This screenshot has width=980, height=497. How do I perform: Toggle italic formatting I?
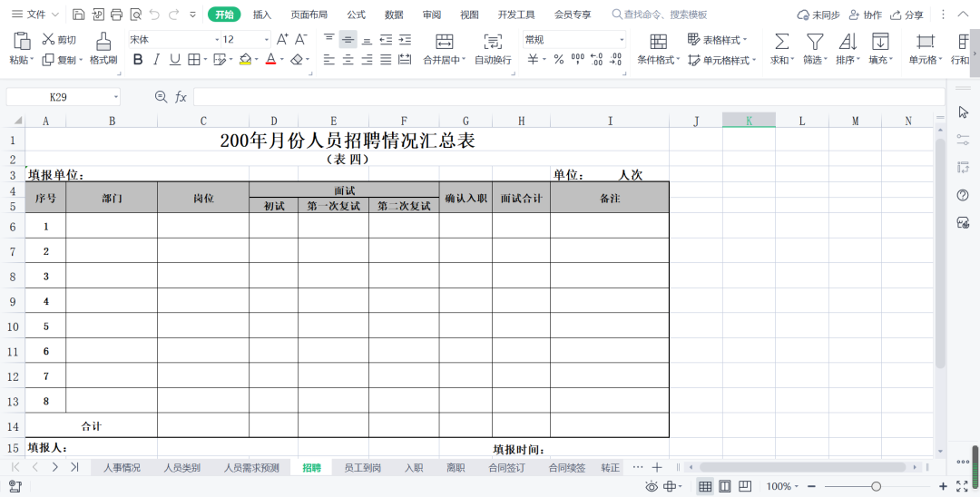(x=157, y=59)
